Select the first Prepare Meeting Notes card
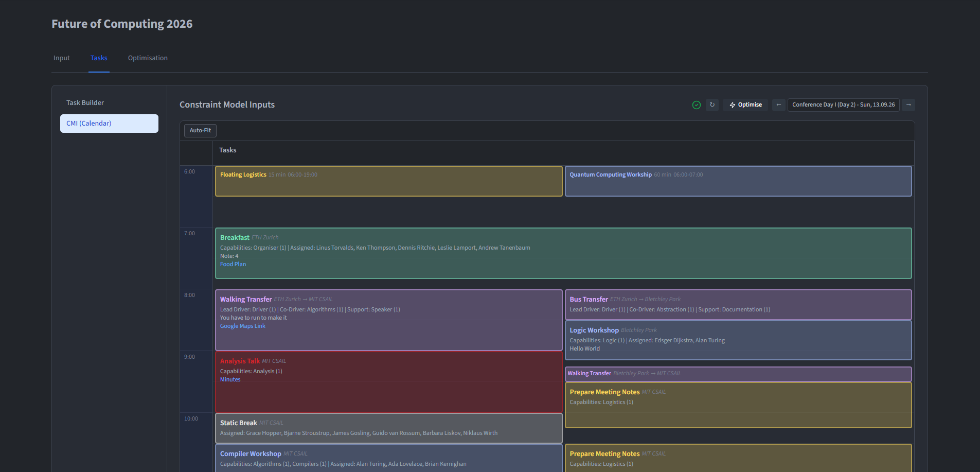 738,405
